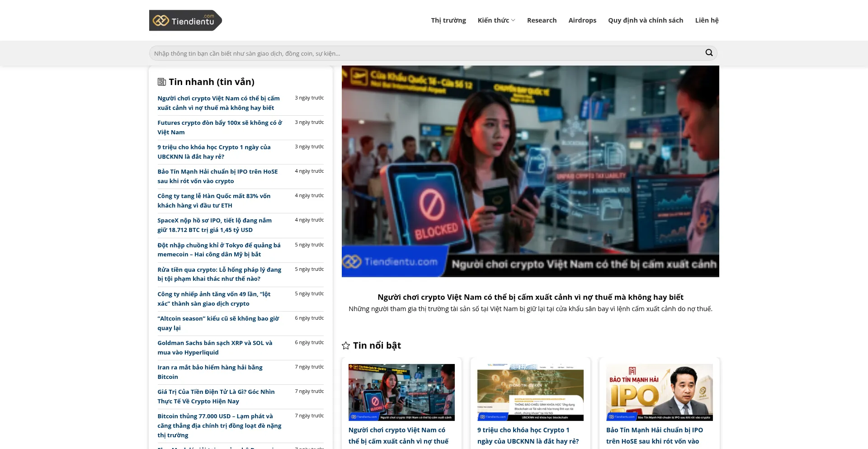Open the featured headline below the large image
Screen dimensions: 868x449
coord(530,297)
